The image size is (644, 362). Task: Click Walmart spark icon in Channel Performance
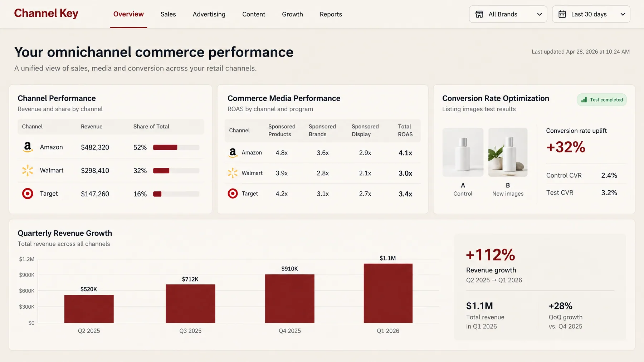click(28, 171)
